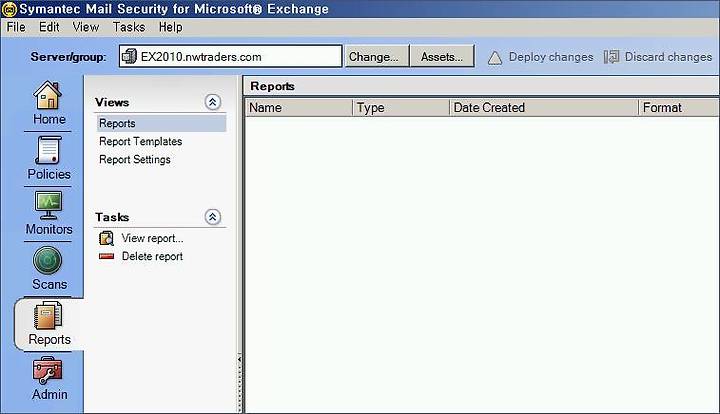Select Report Templates view
The width and height of the screenshot is (720, 414).
point(141,141)
